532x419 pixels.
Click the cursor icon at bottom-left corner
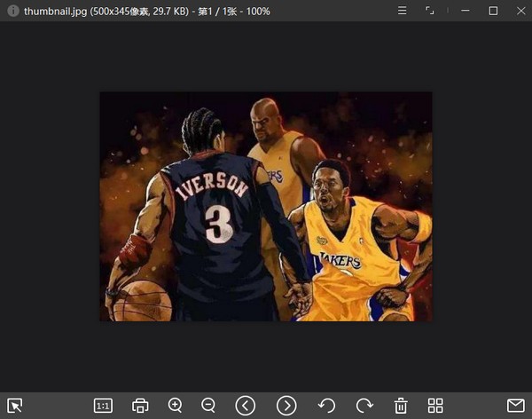(15, 406)
